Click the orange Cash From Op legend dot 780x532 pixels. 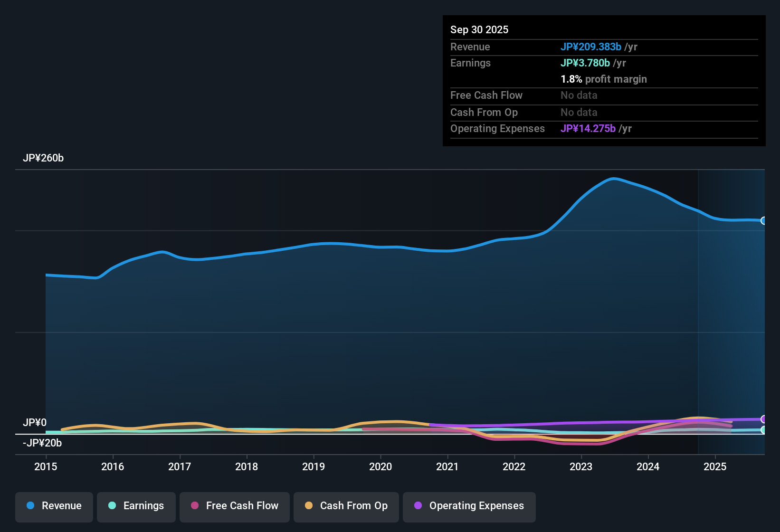[x=308, y=506]
